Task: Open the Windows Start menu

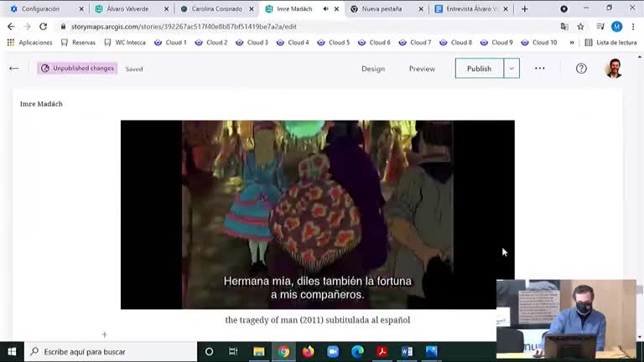Action: pos(12,352)
